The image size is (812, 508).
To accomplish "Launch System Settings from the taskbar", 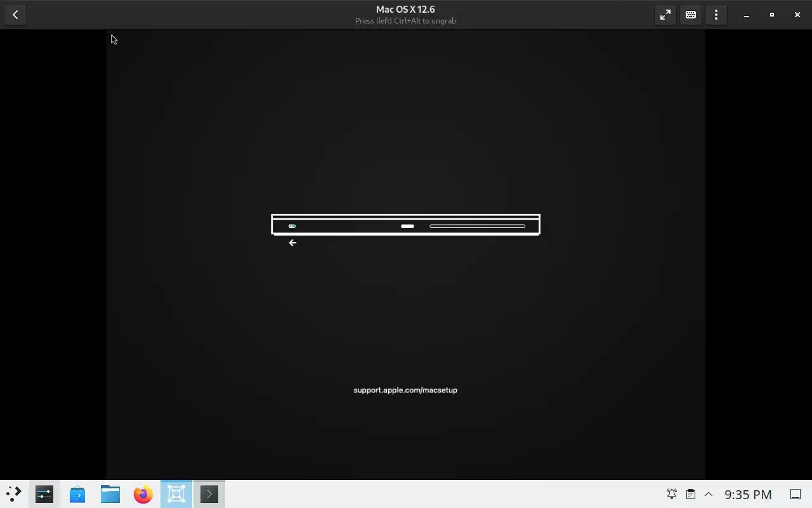I will coord(44,494).
